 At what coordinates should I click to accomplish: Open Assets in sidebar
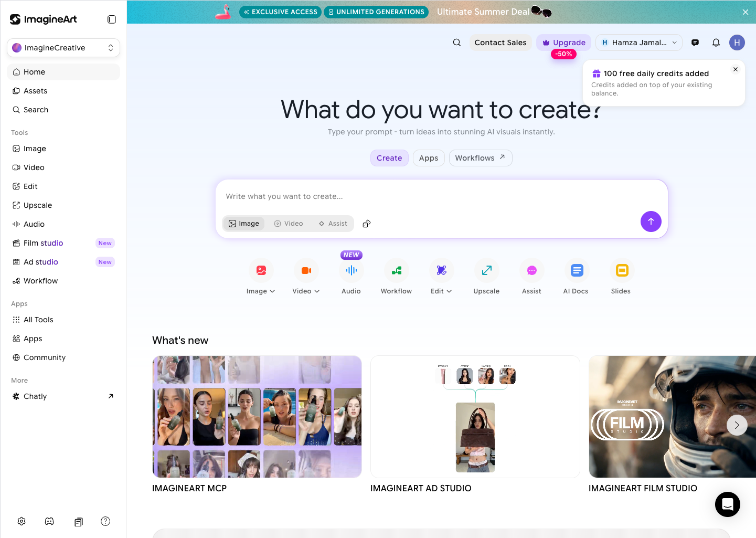click(x=63, y=91)
